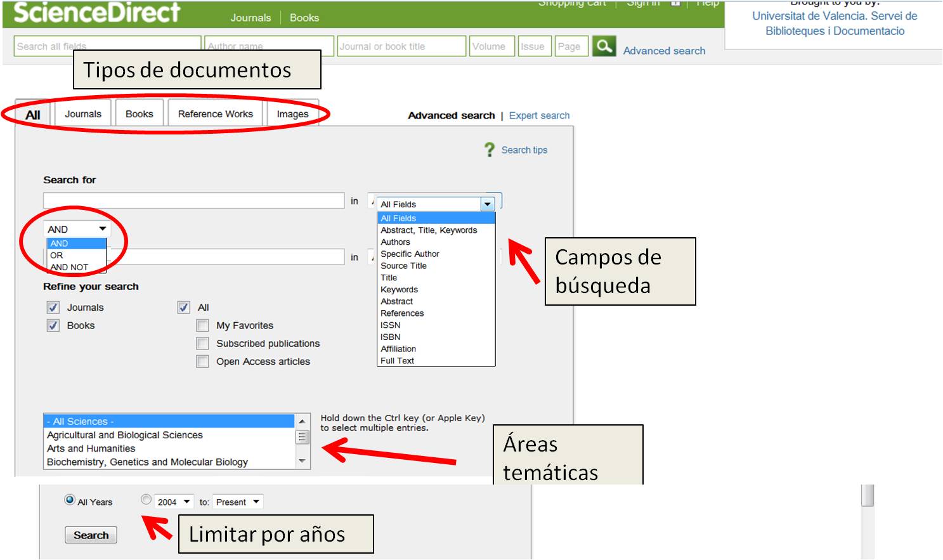Click the Journal or book title field
The height and width of the screenshot is (560, 943).
pos(401,46)
